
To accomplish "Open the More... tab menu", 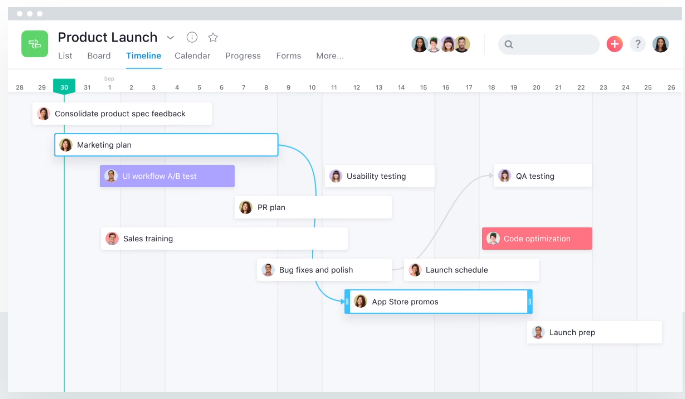I will [x=330, y=56].
